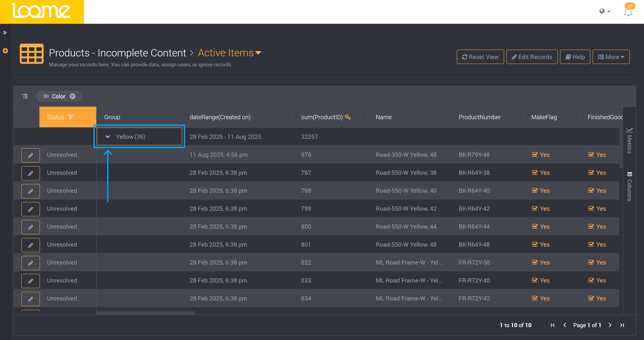Viewport: 644px width, 340px height.
Task: Collapse the Yellow (36) group
Action: tap(107, 137)
